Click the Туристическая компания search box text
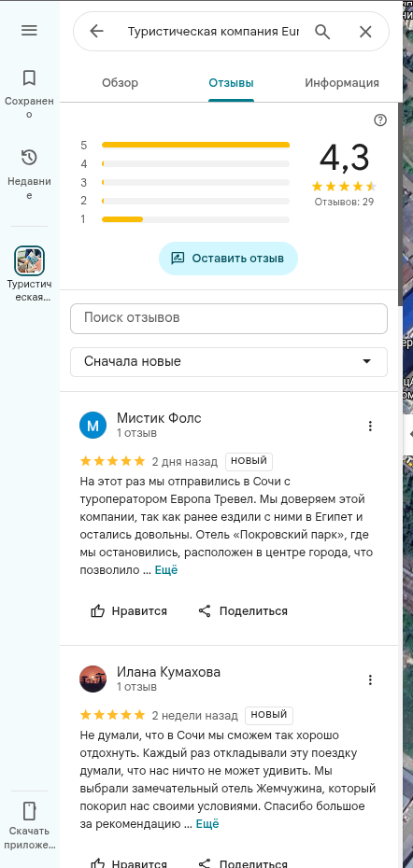 213,32
